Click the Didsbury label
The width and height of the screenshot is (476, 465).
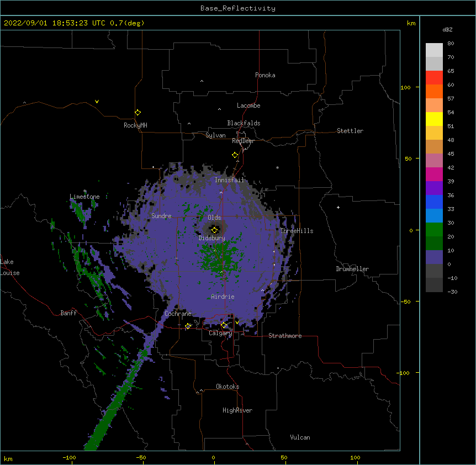point(212,238)
